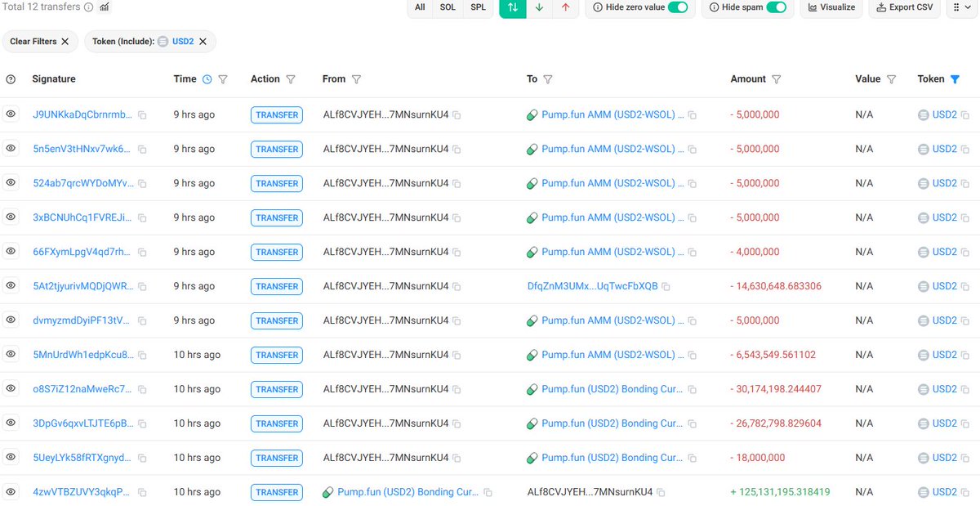Copy the Pump.fun AMM address in the 5MnUrdWh1edpKcu8 row

692,356
